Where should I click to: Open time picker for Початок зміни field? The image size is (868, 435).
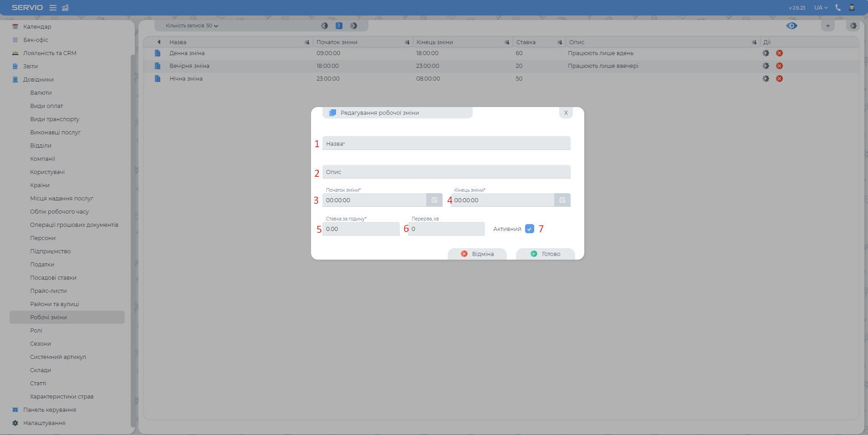point(434,200)
